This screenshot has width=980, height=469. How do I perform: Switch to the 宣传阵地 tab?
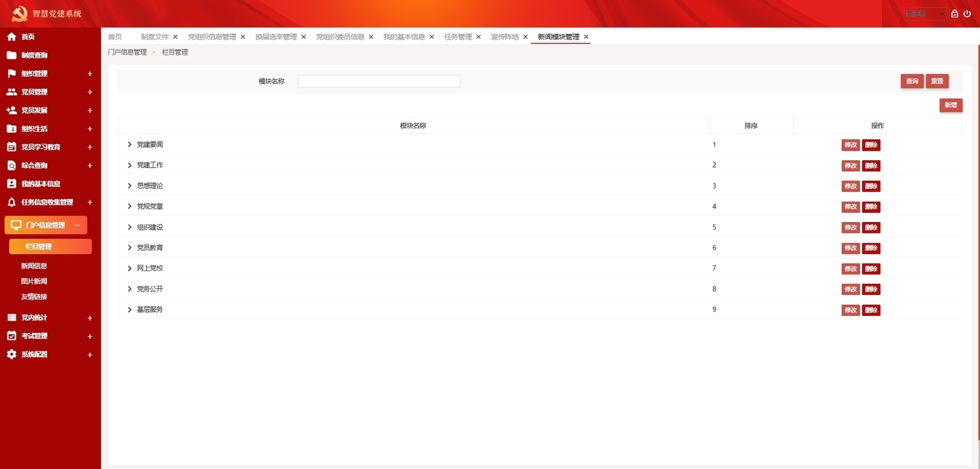pyautogui.click(x=505, y=37)
